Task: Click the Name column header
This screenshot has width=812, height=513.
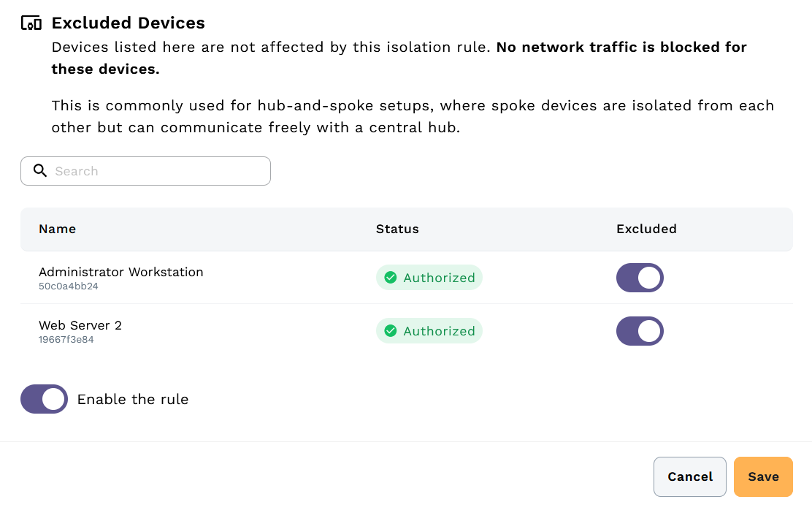Action: click(x=57, y=229)
